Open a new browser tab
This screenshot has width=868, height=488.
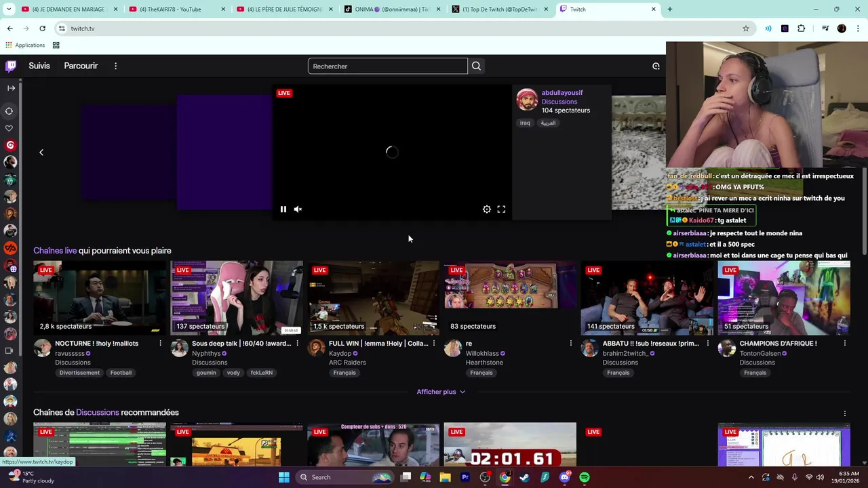tap(670, 9)
